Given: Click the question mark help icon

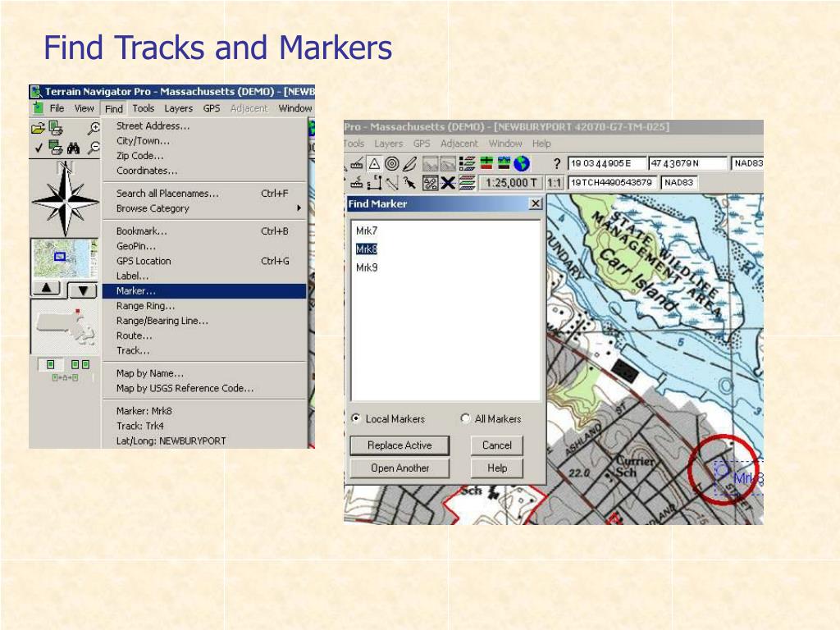Looking at the screenshot, I should [557, 163].
